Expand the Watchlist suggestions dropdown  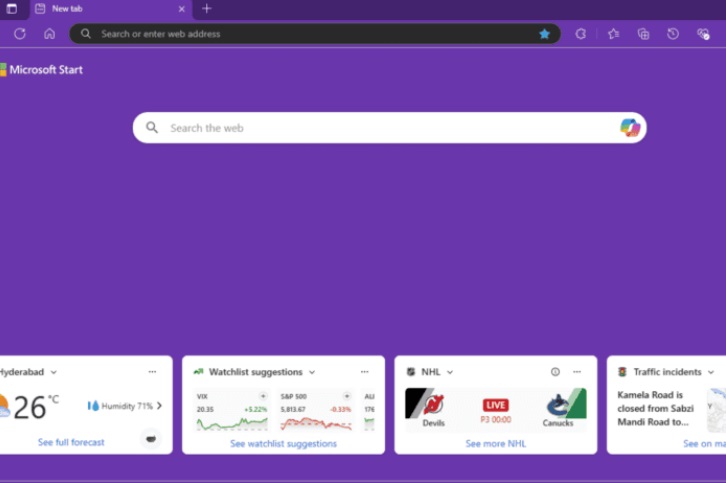coord(312,372)
